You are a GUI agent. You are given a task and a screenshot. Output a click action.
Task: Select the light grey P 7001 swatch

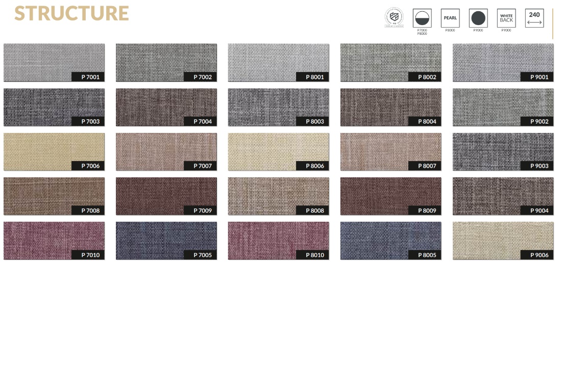pos(54,62)
